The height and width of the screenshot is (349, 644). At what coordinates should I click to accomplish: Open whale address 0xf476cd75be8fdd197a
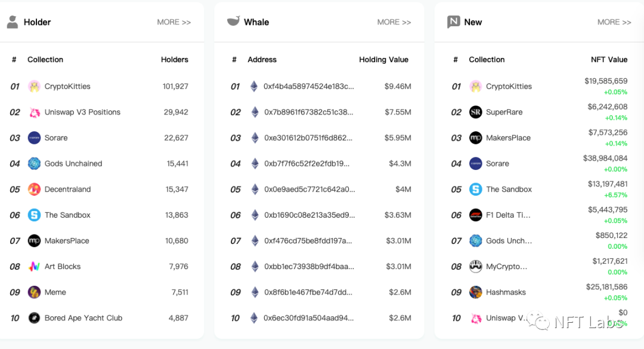308,240
